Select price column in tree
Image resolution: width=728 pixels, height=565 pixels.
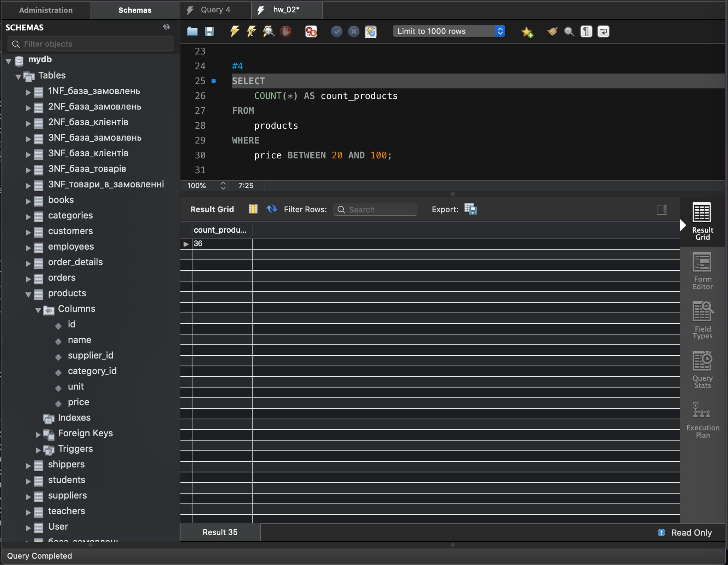(79, 402)
